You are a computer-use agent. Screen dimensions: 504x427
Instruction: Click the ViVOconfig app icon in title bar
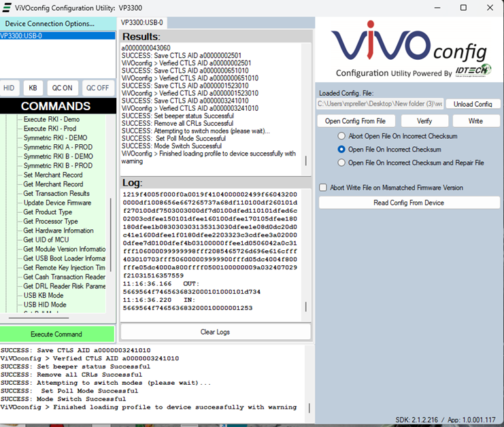click(7, 7)
